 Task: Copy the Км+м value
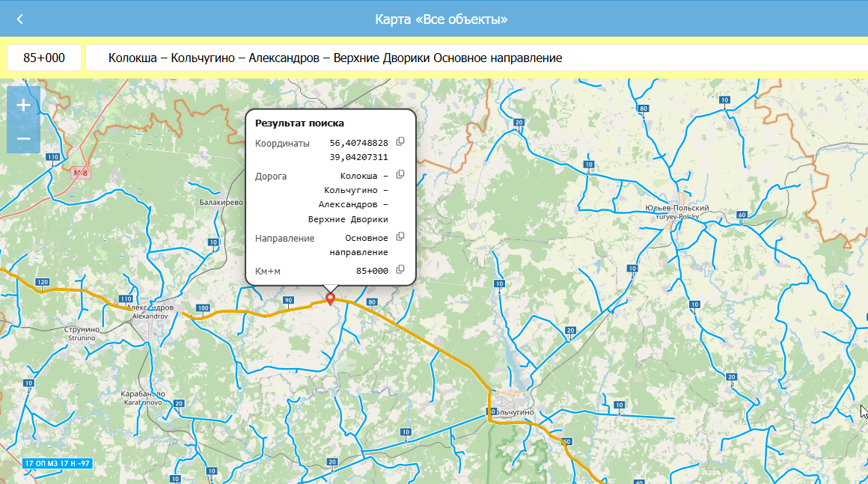[x=400, y=269]
